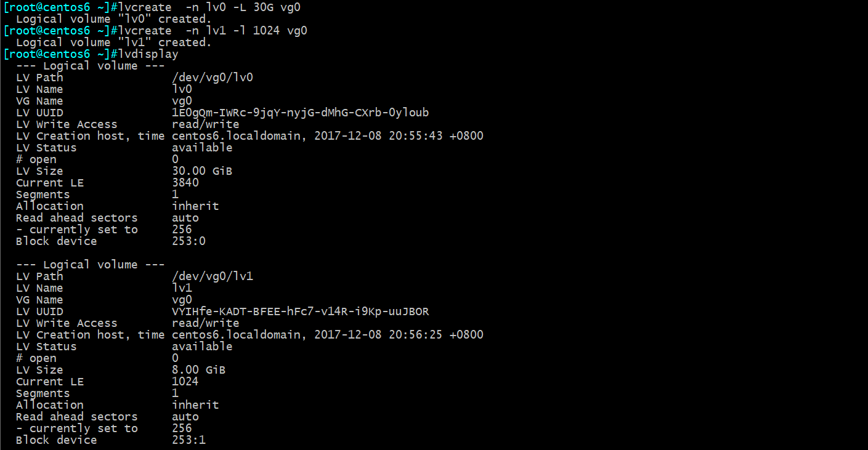This screenshot has width=868, height=450.
Task: Select the /dev/vg0/lv0 path text
Action: point(213,78)
